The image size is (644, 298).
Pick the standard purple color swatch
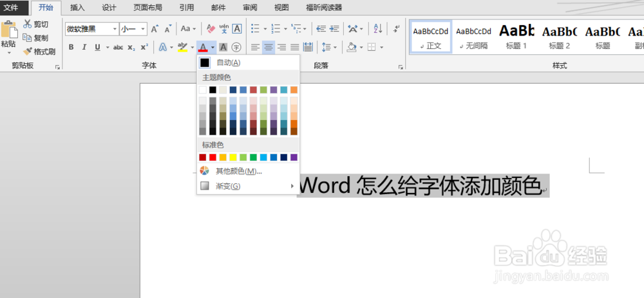(294, 157)
